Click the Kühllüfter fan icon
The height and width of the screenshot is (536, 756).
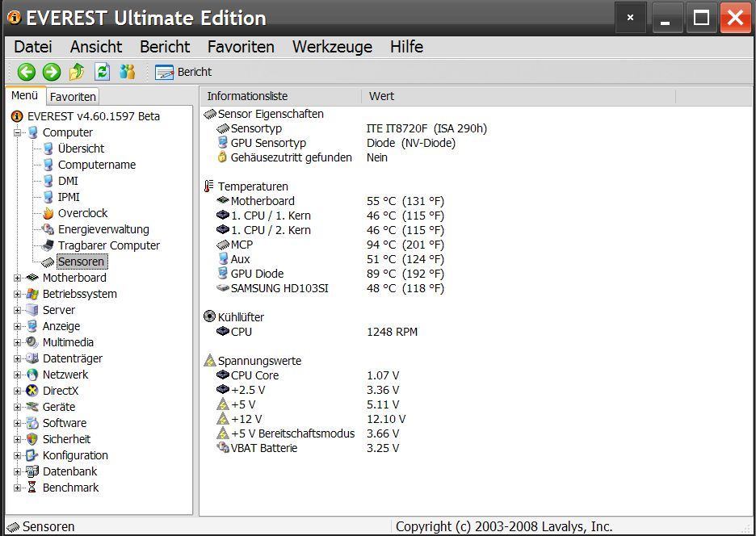coord(210,316)
